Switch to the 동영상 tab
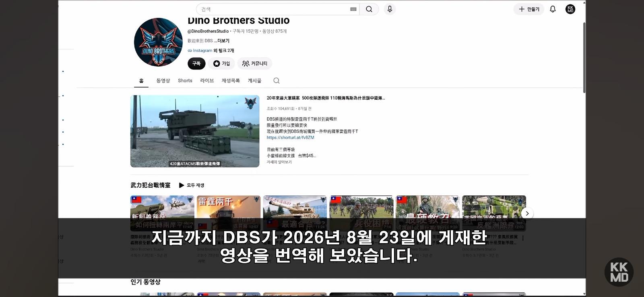 click(163, 81)
